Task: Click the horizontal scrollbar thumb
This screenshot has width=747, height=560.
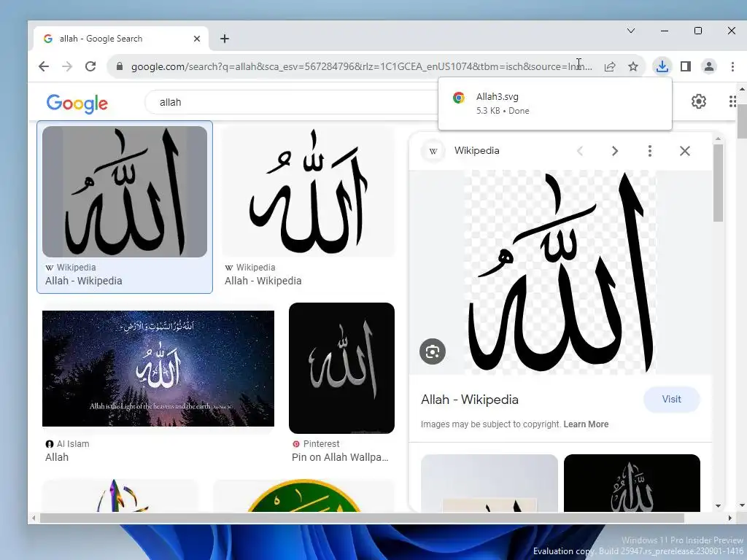Action: (362, 518)
